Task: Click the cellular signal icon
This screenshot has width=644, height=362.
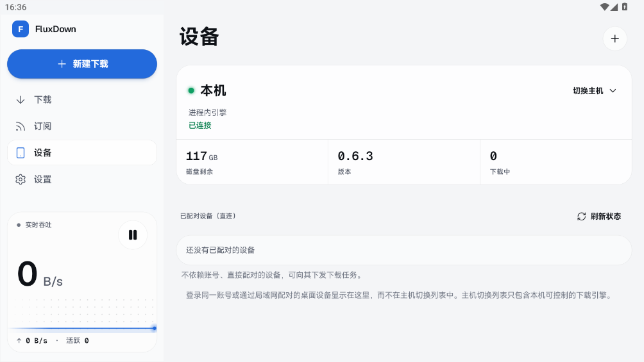Action: tap(614, 7)
